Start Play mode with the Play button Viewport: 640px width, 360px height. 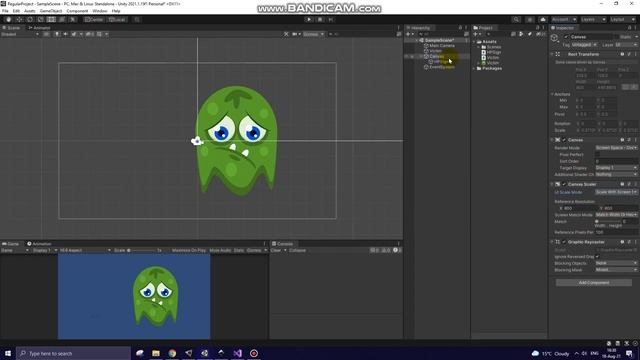coord(309,20)
